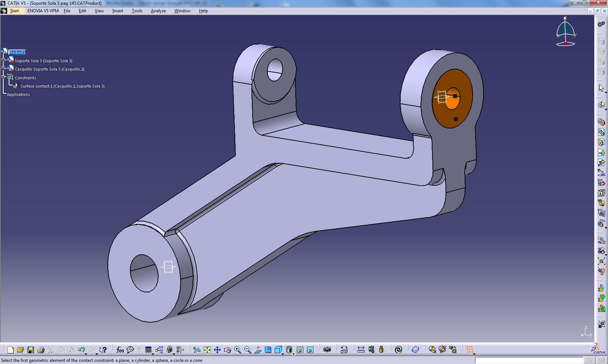
Task: Click the New document icon
Action: tap(10, 350)
